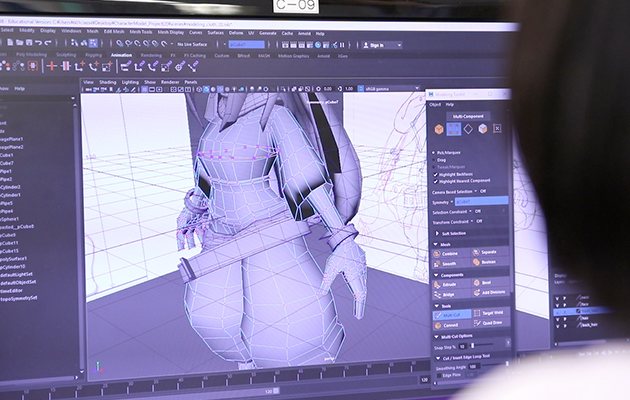Click the Sign In button

pos(382,45)
